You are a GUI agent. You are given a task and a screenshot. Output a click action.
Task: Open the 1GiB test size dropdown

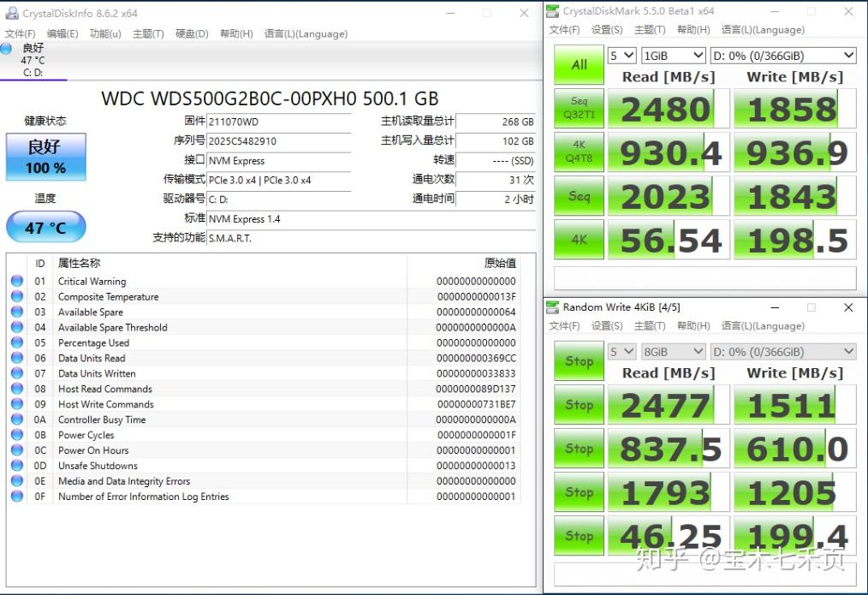[673, 56]
